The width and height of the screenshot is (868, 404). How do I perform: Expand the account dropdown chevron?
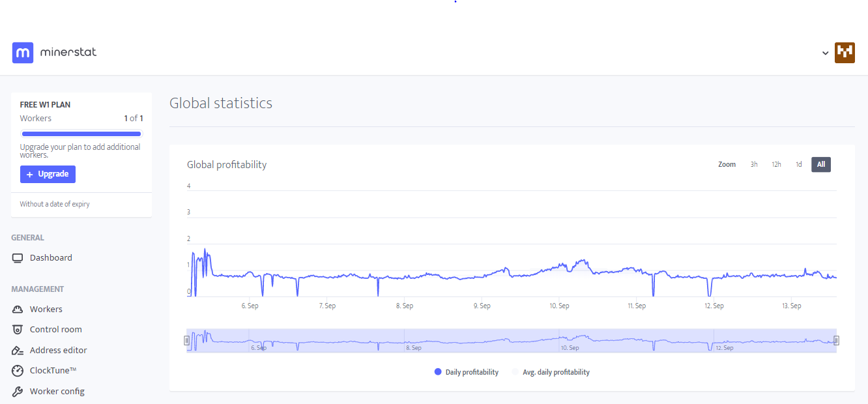coord(826,53)
